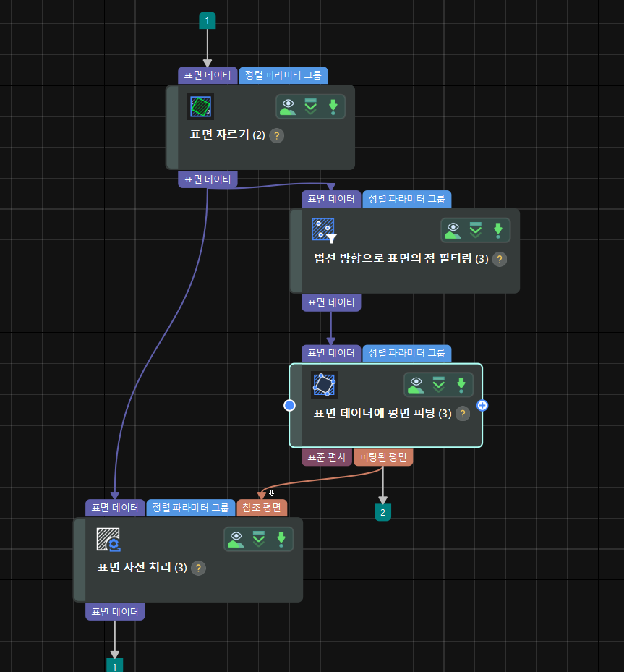Click 표면 데이터 input port of 표면 사전 처리
Viewport: 624px width, 672px height.
[x=115, y=508]
